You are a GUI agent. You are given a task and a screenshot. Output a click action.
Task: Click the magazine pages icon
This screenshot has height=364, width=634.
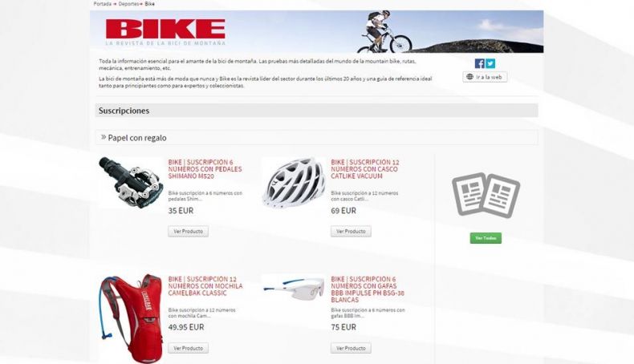486,195
